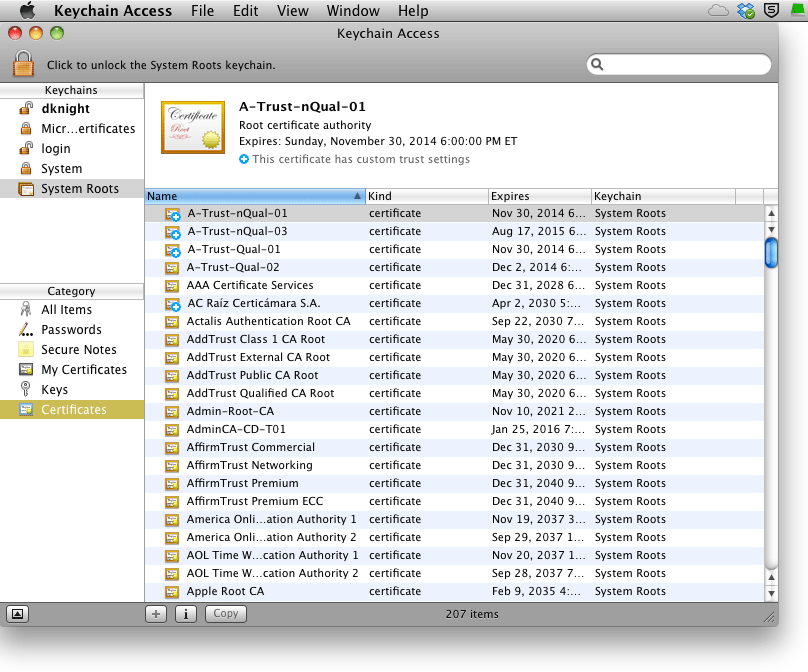Click the certificate icon for A-Trust-nQual-01
Image resolution: width=808 pixels, height=672 pixels.
(x=173, y=214)
